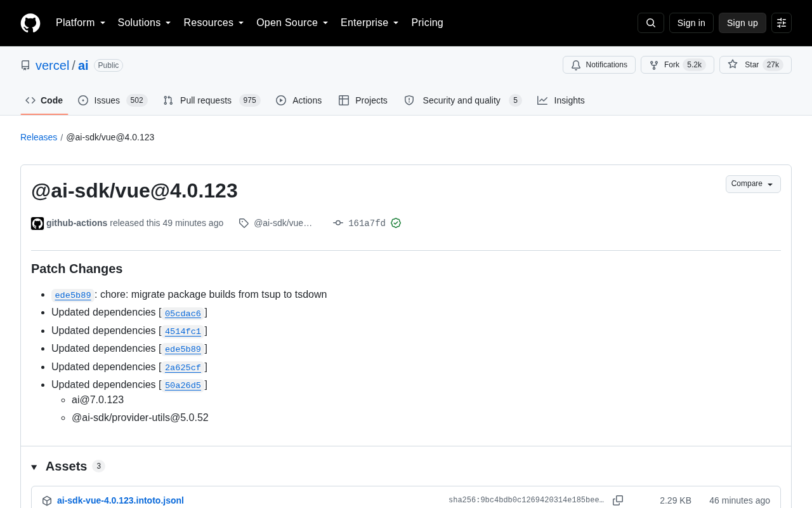Switch to the Pull requests tab
812x508 pixels.
(212, 100)
